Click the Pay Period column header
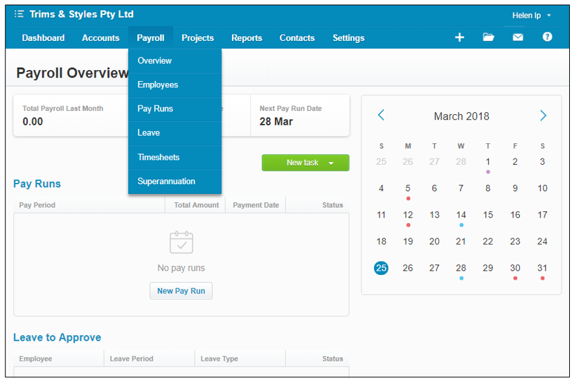This screenshot has width=581, height=392. tap(37, 205)
